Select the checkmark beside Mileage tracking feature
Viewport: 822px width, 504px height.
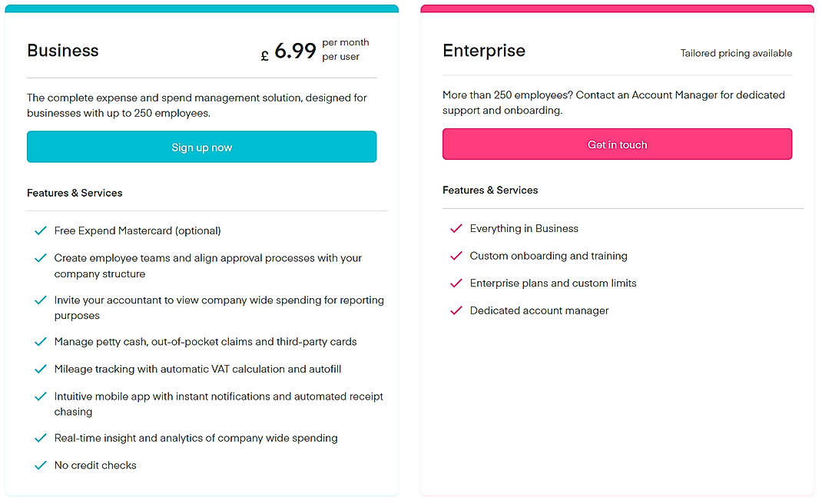click(x=40, y=369)
